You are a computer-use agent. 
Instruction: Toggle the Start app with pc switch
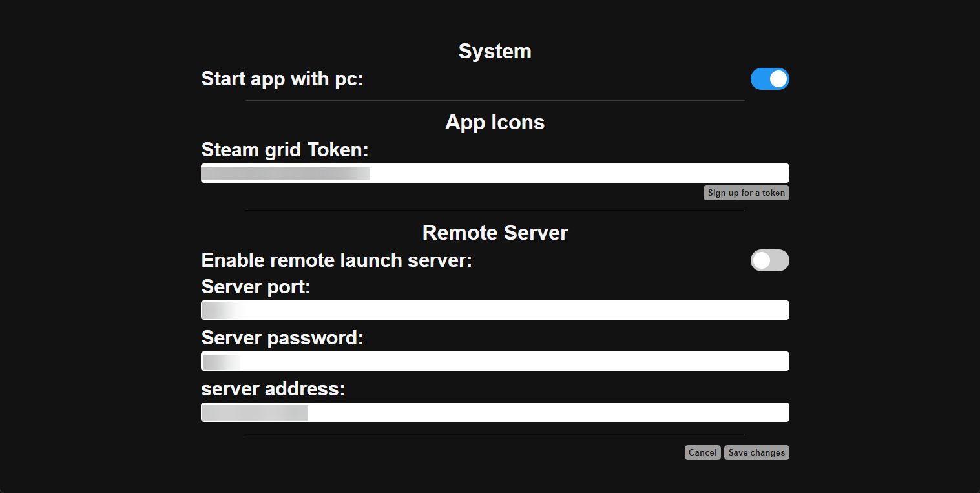769,79
